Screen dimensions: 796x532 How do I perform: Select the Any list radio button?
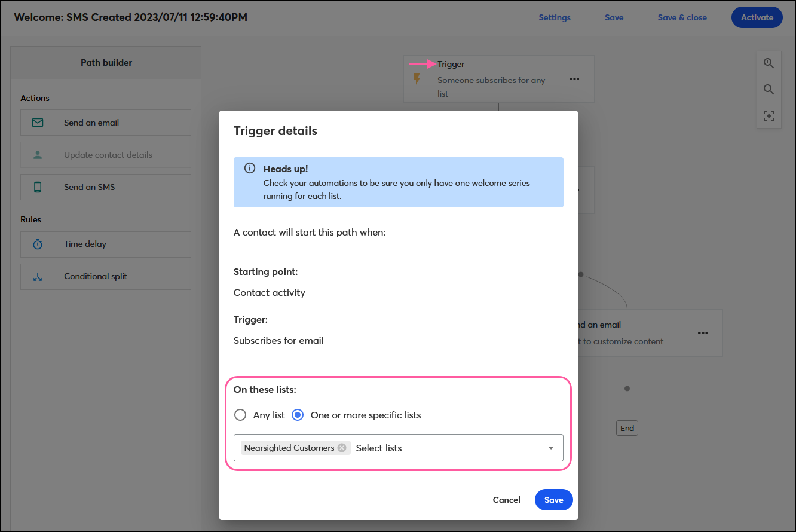pos(240,414)
